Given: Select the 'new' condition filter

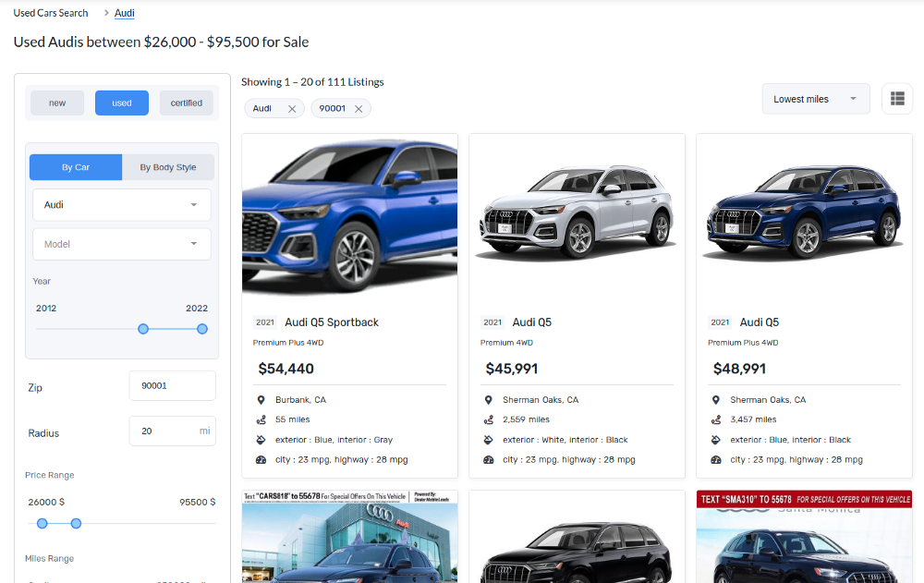Looking at the screenshot, I should tap(57, 103).
